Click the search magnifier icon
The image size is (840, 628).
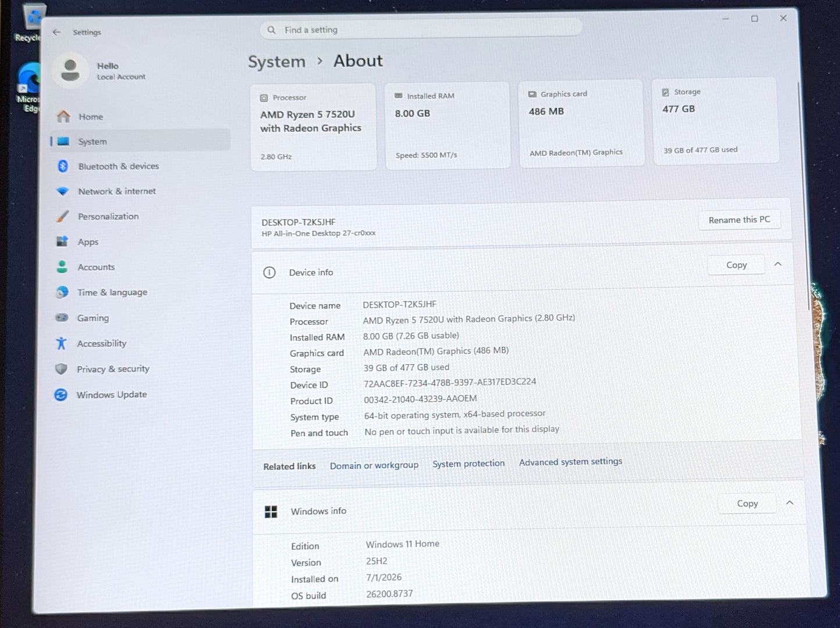click(x=271, y=30)
